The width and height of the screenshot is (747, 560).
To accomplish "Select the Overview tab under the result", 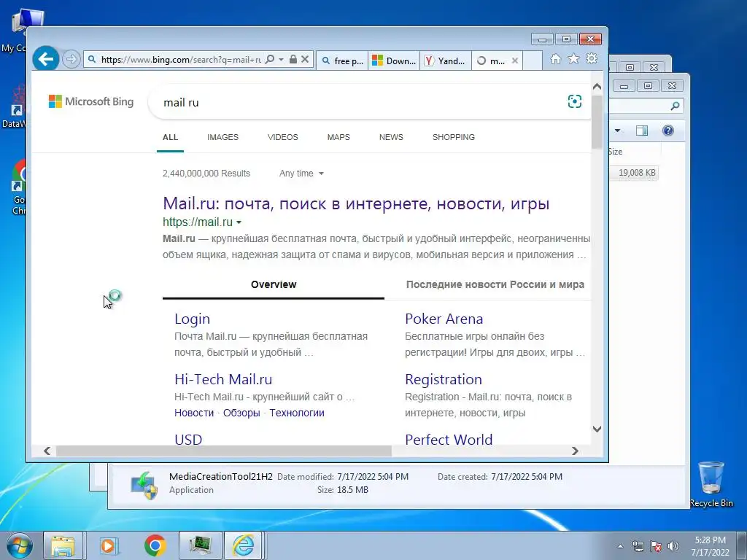I will [274, 284].
